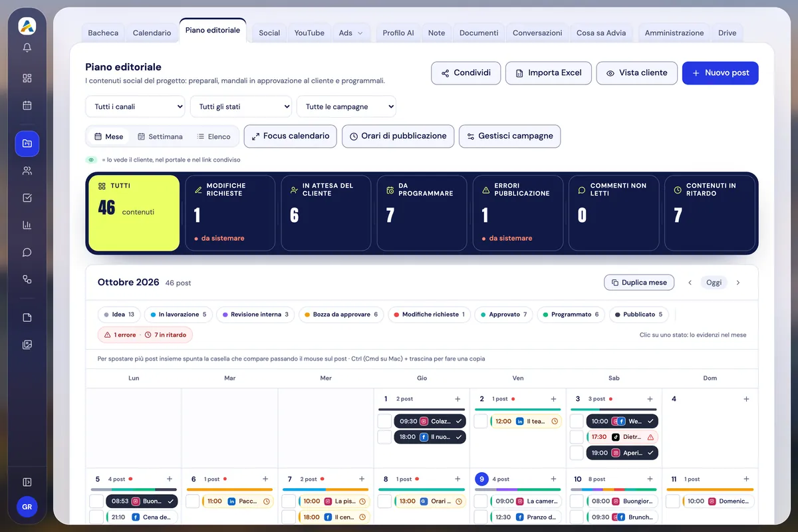Tick checkbox beside 11:00 Pacc post

tap(192, 501)
